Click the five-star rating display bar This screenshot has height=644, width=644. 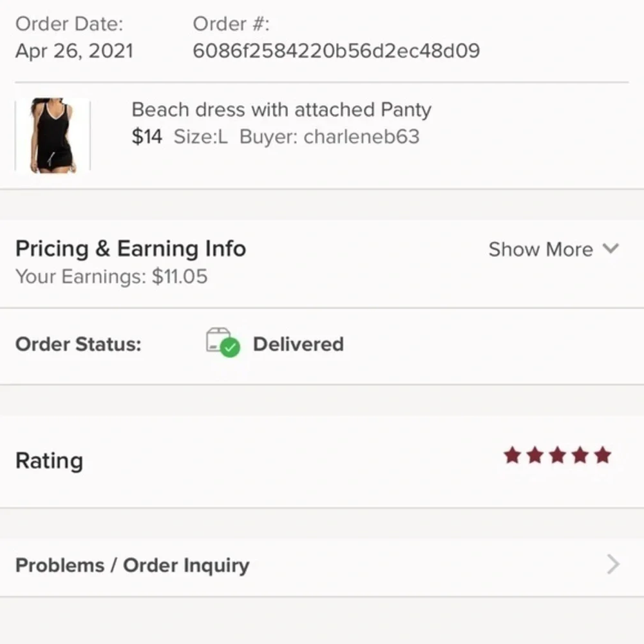pyautogui.click(x=556, y=455)
